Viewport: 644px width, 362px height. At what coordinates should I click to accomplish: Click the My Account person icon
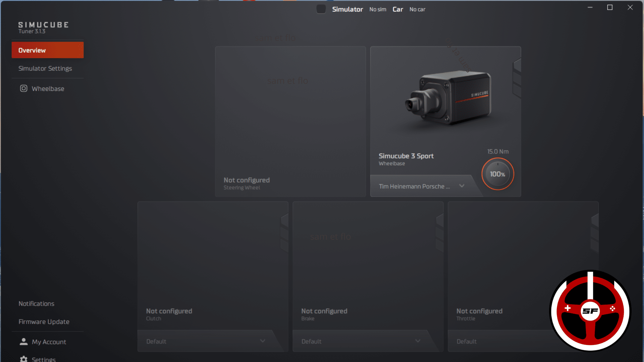tap(23, 342)
